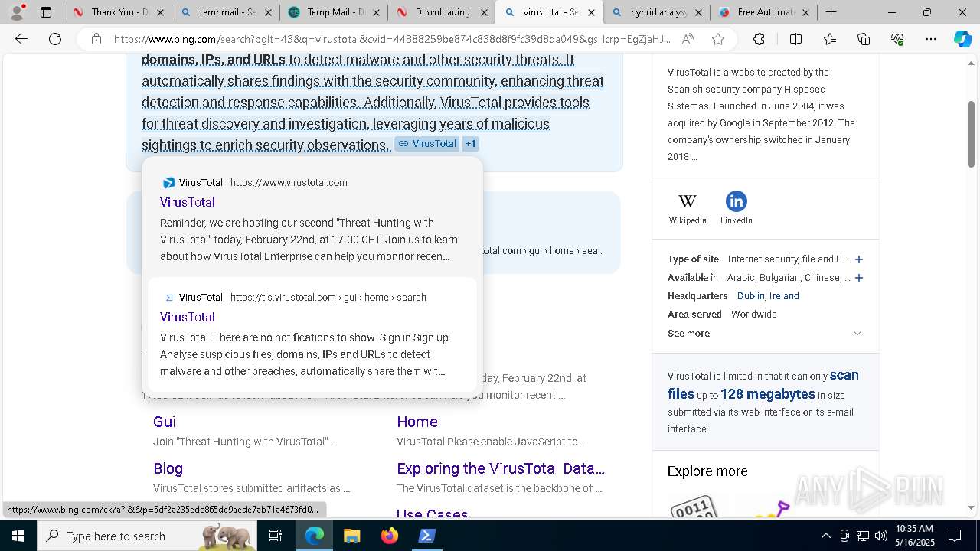Expand the Type of site plus button
Viewport: 980px width, 551px height.
[x=859, y=259]
